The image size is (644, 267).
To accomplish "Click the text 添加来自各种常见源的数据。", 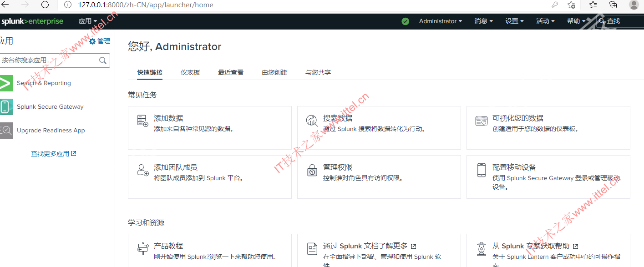I will coord(194,129).
